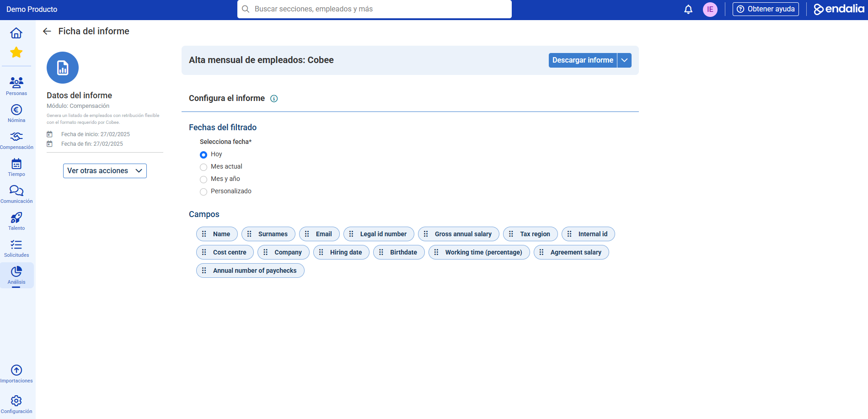Open the Análisis section
Image resolution: width=868 pixels, height=419 pixels.
coord(16,275)
